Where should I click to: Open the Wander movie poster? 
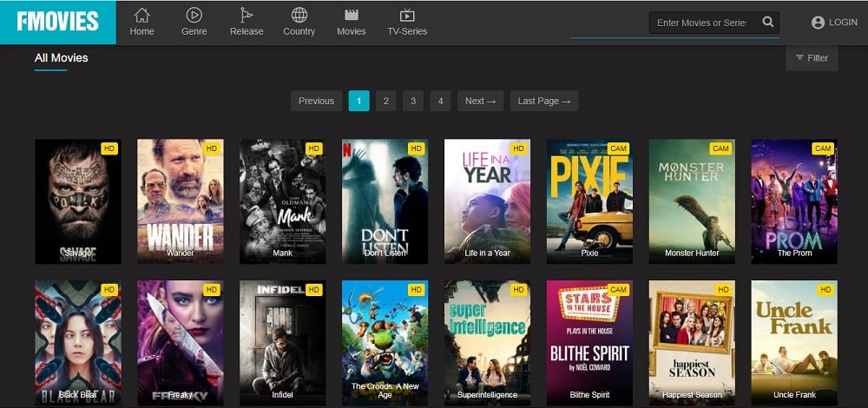181,201
